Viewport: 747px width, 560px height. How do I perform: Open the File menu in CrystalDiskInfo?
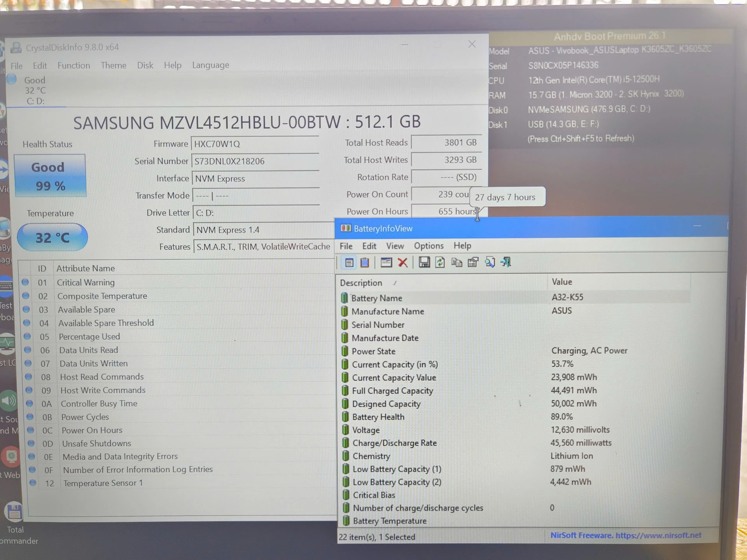[x=17, y=66]
